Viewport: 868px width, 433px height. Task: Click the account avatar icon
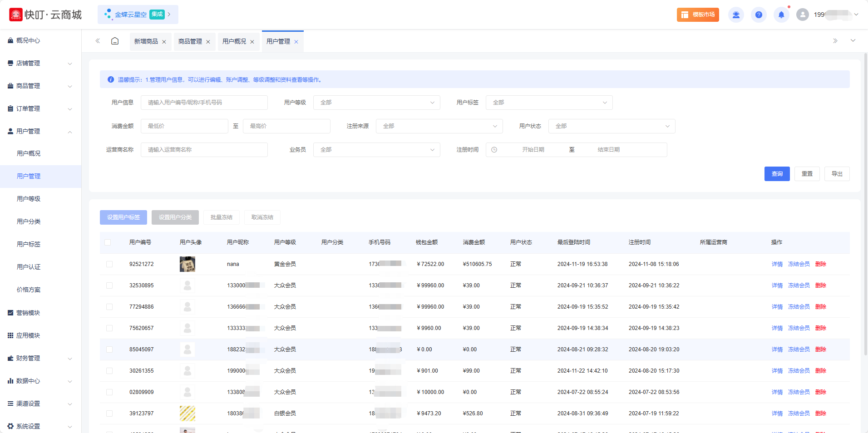pos(802,15)
